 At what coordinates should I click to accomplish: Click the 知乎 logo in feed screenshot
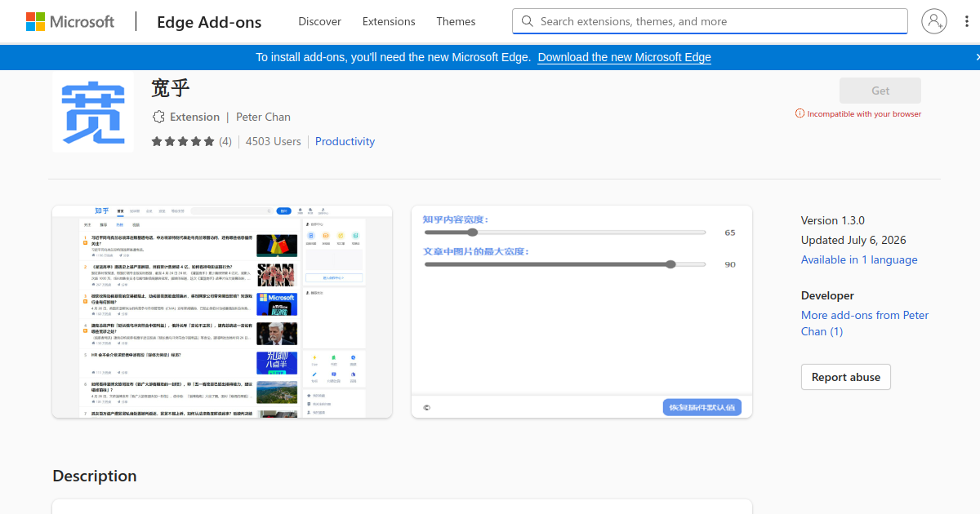[x=101, y=210]
